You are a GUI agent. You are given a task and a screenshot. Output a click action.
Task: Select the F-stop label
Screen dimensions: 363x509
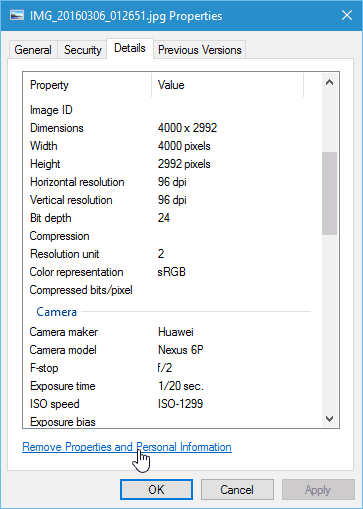pyautogui.click(x=44, y=368)
